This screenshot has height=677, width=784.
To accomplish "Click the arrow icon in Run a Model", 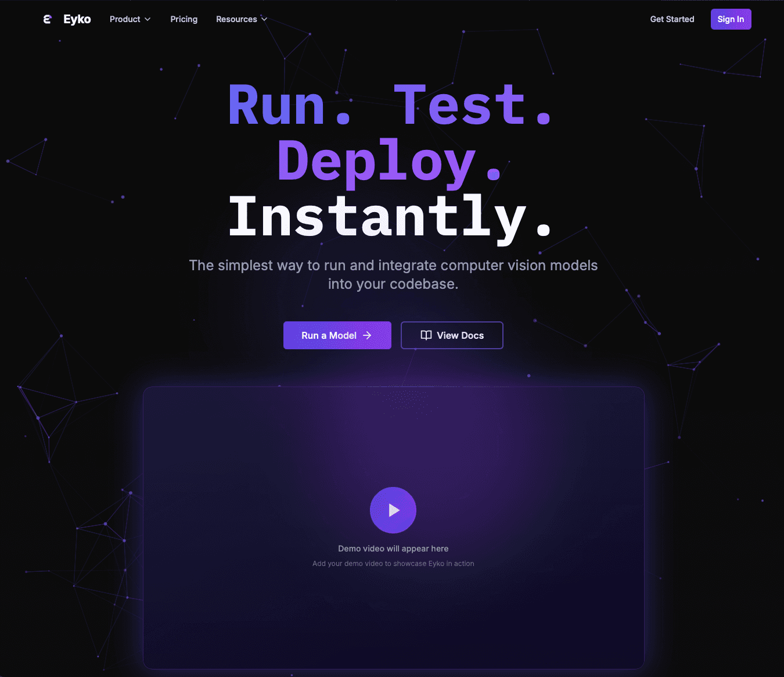I will coord(367,335).
